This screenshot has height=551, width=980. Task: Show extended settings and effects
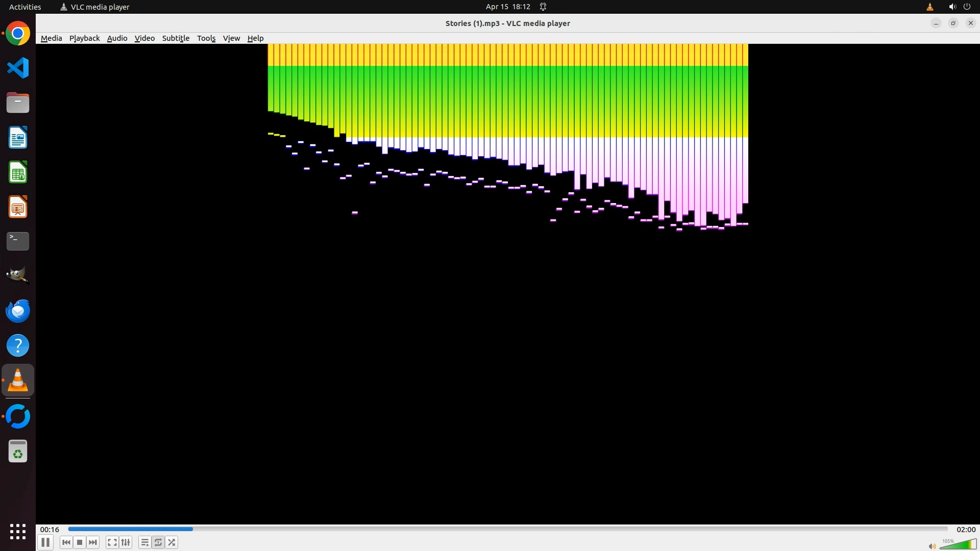click(x=126, y=542)
